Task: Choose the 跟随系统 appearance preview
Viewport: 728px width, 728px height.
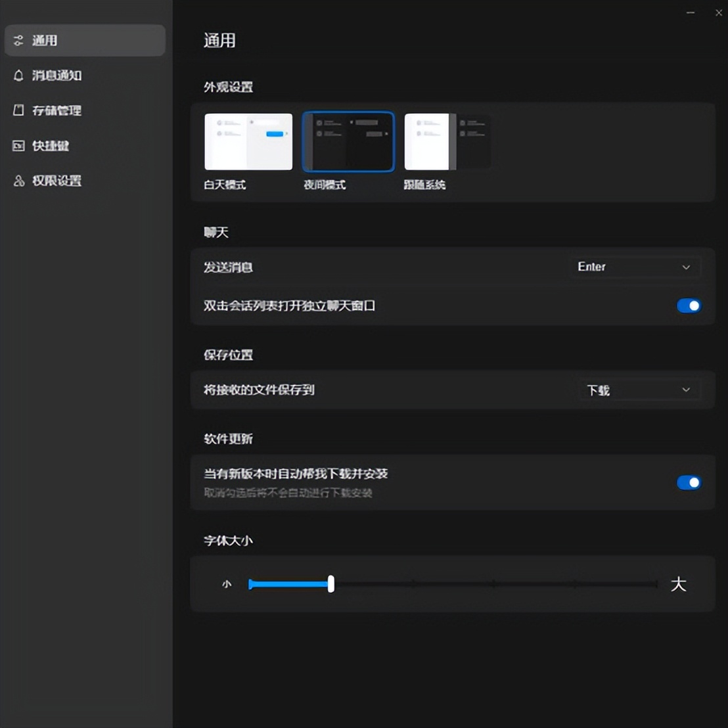Action: [447, 141]
